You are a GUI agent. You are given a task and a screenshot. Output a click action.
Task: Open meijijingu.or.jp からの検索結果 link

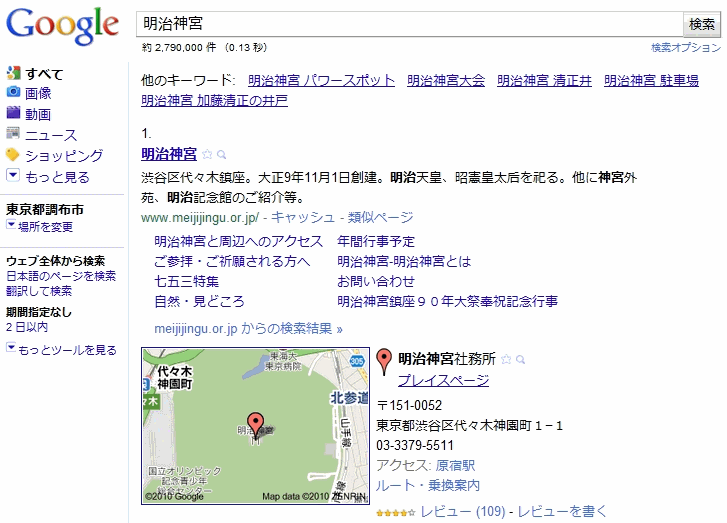click(249, 329)
